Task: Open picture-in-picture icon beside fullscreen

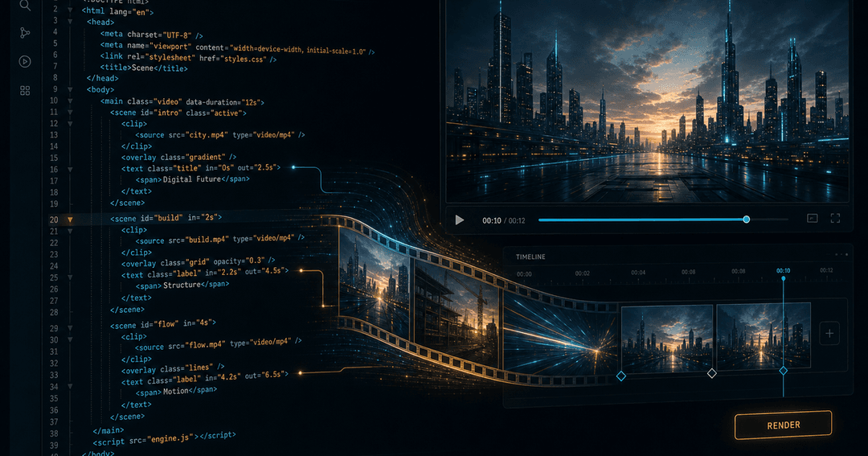Action: click(x=812, y=218)
